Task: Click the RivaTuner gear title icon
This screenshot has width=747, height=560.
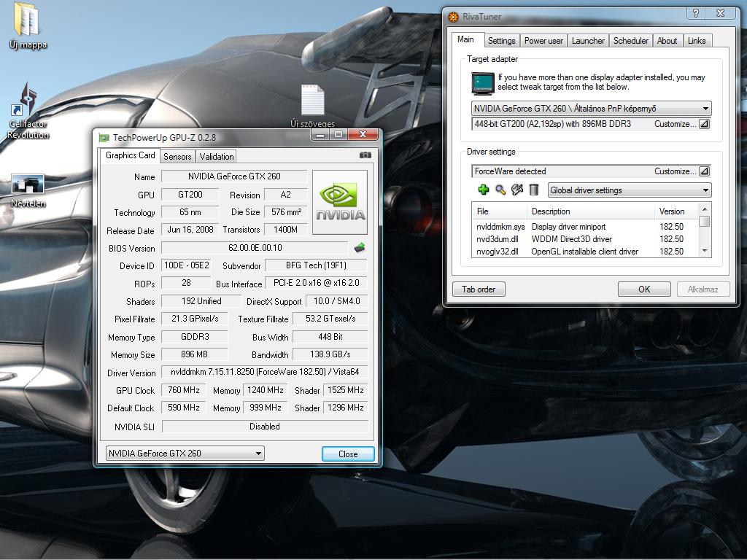Action: 453,17
